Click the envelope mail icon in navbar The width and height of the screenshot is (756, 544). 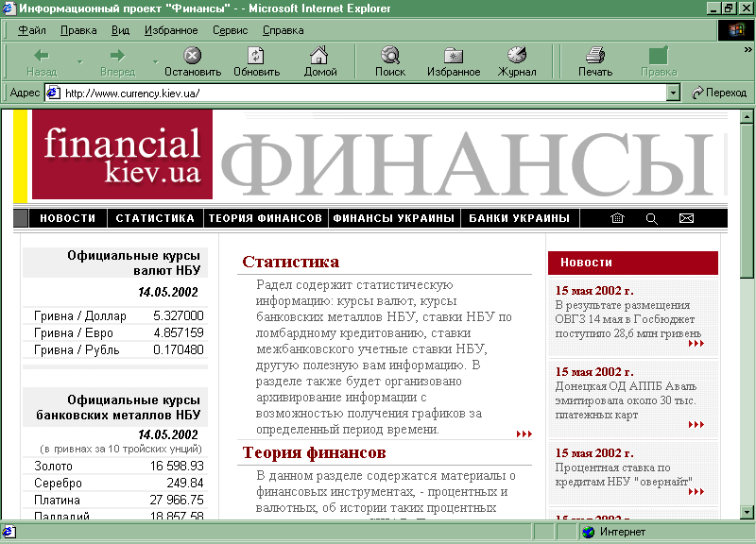(686, 218)
